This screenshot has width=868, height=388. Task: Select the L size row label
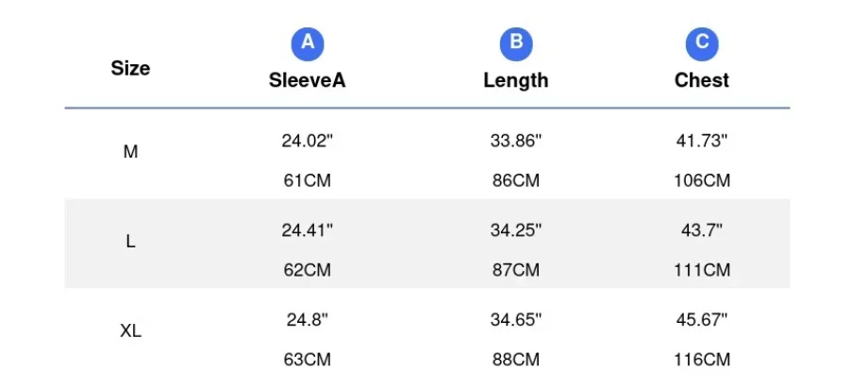[x=130, y=242]
